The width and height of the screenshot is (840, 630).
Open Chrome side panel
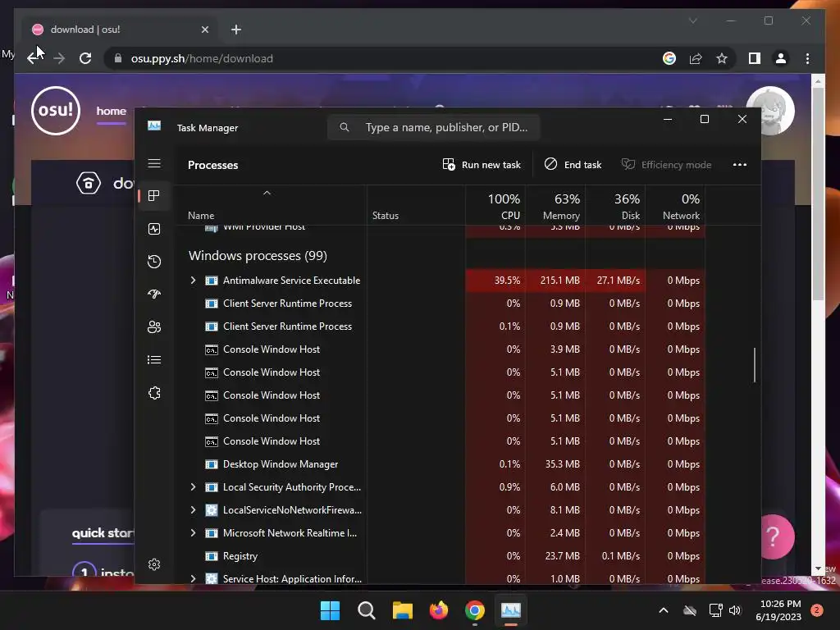(x=755, y=58)
